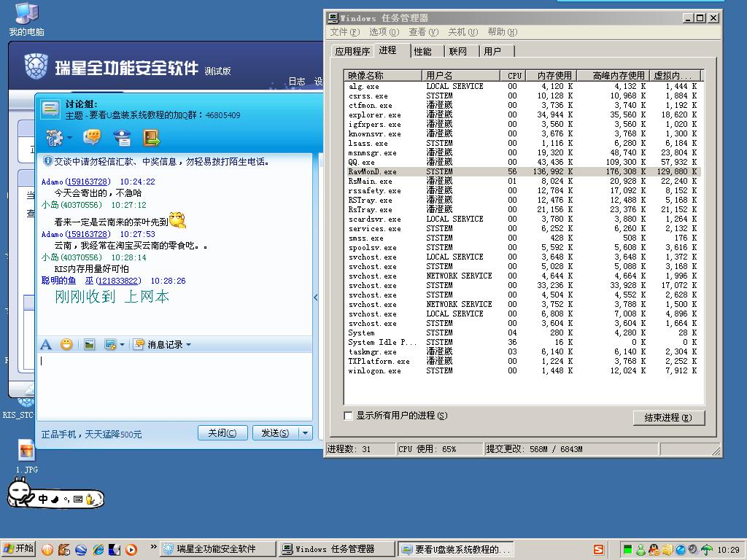Click Adamo's QQ number 159163728 at 10:24:22

click(88, 182)
